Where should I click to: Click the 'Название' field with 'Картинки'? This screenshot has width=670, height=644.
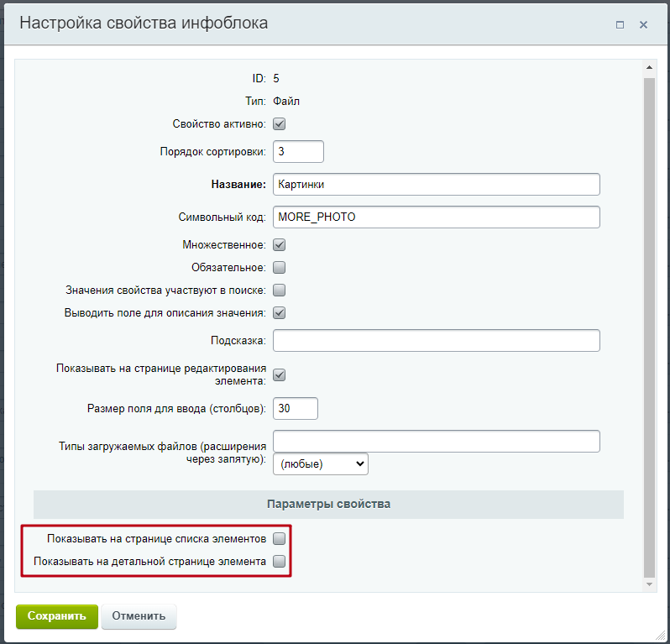tap(437, 184)
